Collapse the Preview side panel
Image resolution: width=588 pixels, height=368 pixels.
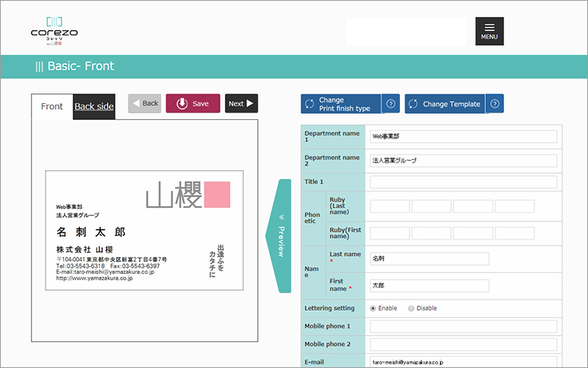click(281, 235)
